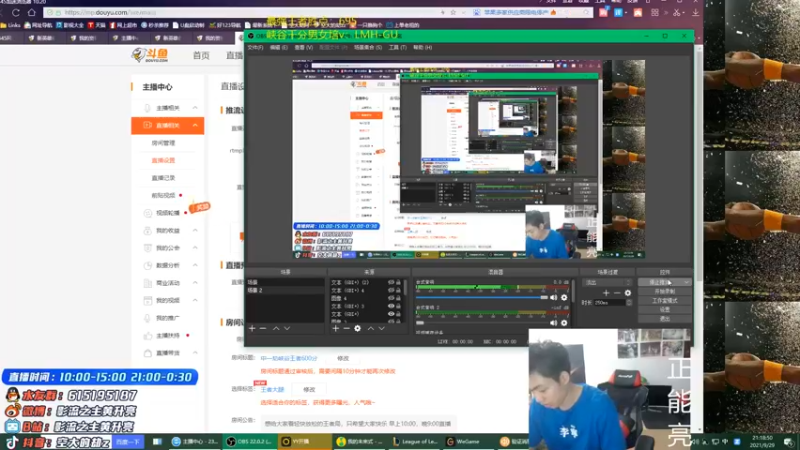The height and width of the screenshot is (450, 800).
Task: Move the selected source up with the arrow under the sources list
Action: tap(370, 329)
